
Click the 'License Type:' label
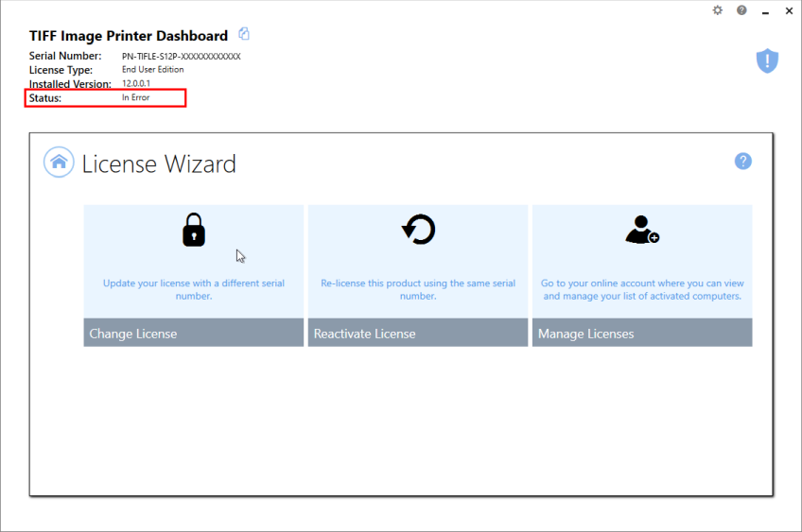coord(61,70)
